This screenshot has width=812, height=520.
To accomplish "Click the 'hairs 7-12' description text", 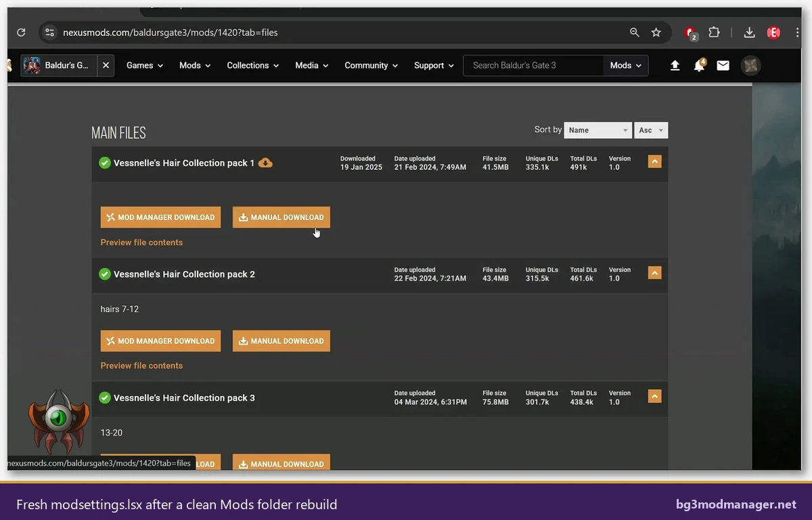I will pyautogui.click(x=119, y=309).
